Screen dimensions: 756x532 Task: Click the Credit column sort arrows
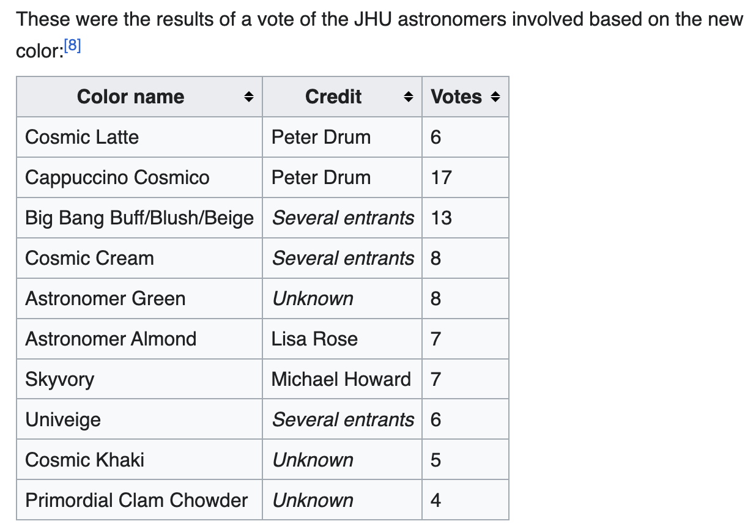coord(408,97)
